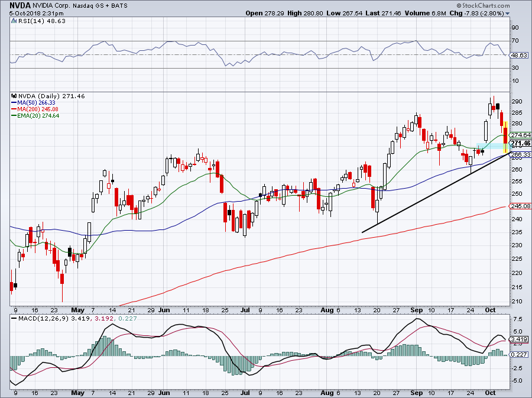Click the 271.46 last price tag on axis
Screen dimensions: 532x398
tap(521, 143)
